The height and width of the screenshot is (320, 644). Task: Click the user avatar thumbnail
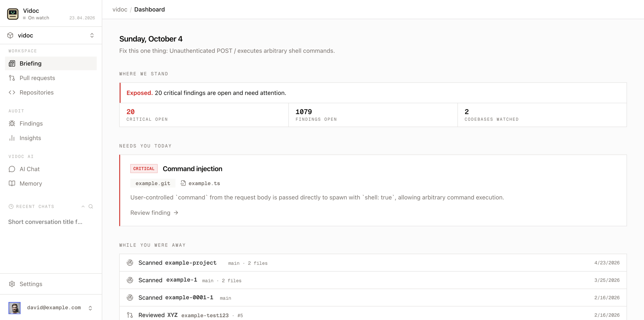[x=14, y=308]
